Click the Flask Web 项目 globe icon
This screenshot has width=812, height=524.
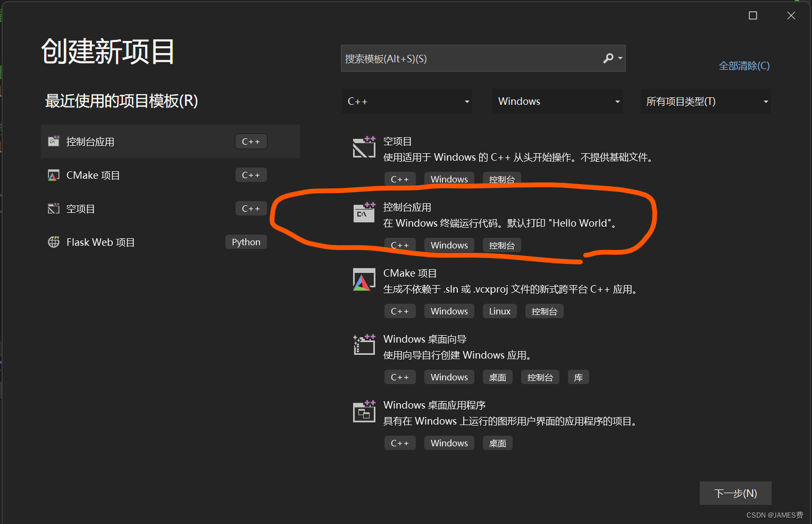coord(53,242)
